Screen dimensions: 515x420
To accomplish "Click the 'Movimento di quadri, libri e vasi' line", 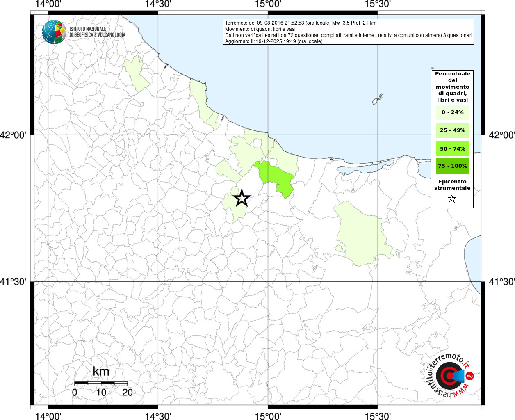I will (x=260, y=29).
